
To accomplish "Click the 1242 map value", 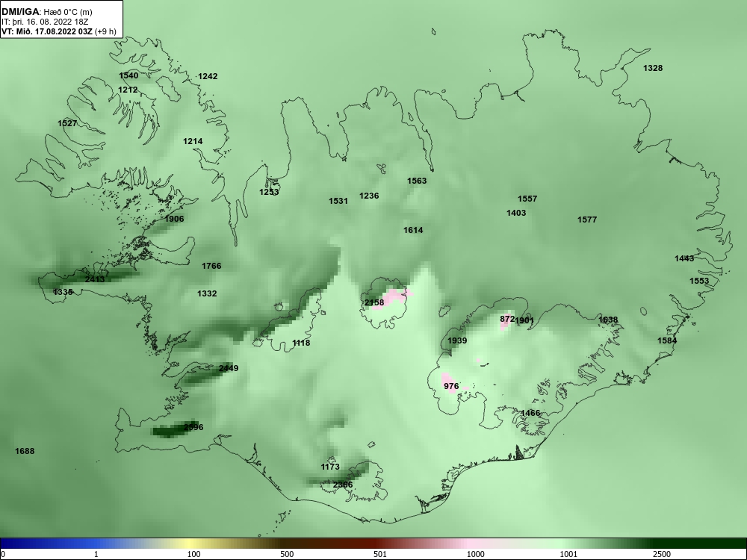I will tap(208, 76).
